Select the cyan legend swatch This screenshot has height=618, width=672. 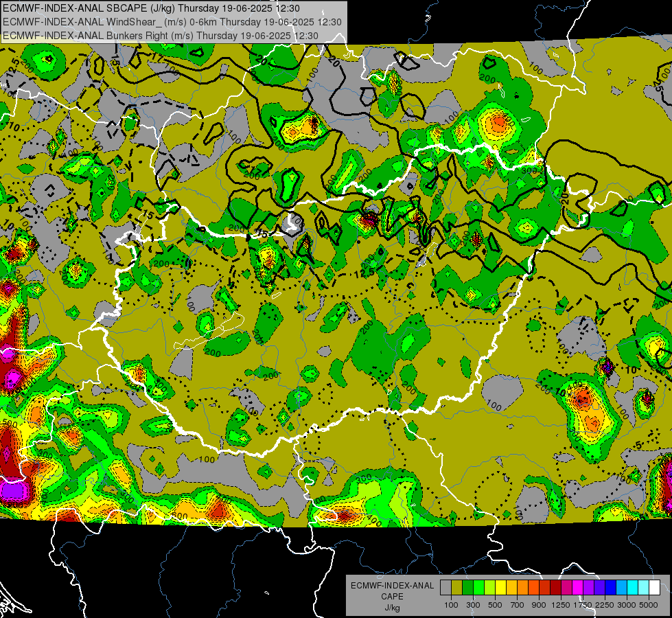632,588
